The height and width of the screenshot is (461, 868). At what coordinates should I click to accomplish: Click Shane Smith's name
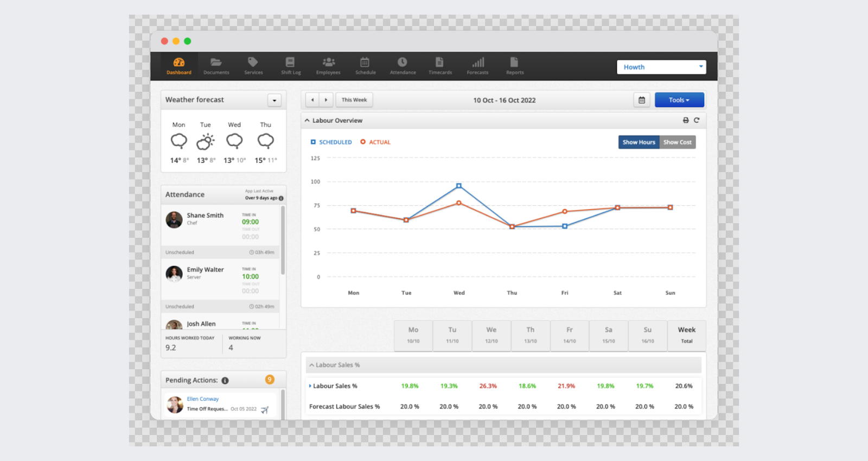(x=205, y=216)
